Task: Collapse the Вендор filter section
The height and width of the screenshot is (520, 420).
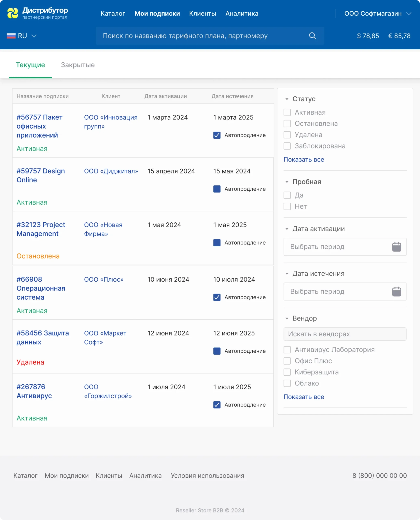Action: (287, 318)
